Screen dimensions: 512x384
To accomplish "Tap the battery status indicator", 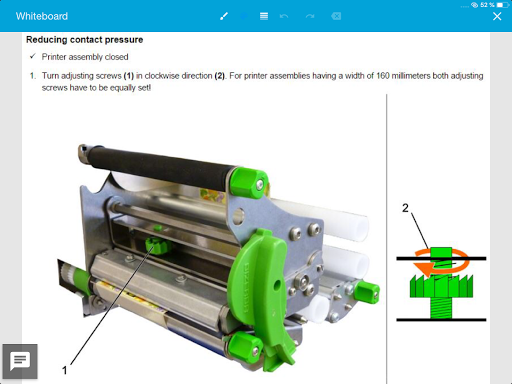I will pos(503,5).
